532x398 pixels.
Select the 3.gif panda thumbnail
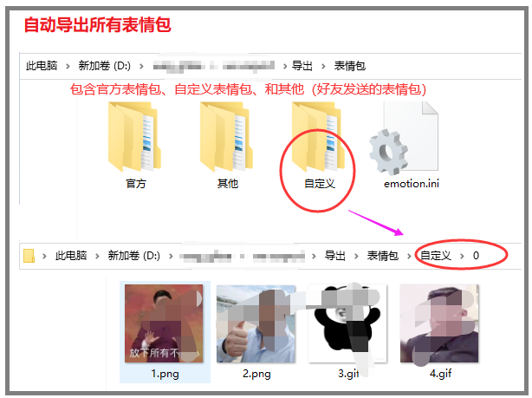[x=347, y=323]
